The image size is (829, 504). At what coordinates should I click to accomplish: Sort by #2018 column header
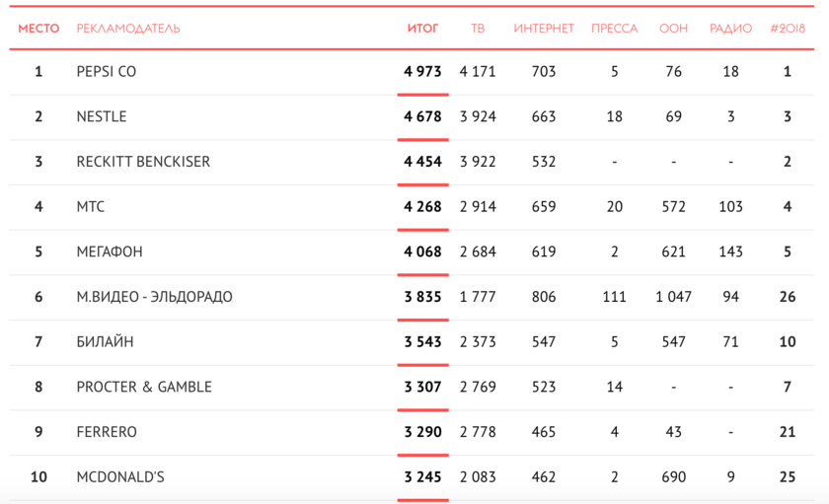tap(788, 29)
